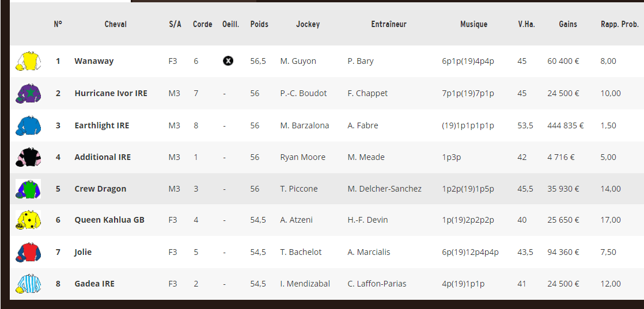Open the Earthlight IRE horse link
This screenshot has height=309, width=644.
click(x=102, y=125)
